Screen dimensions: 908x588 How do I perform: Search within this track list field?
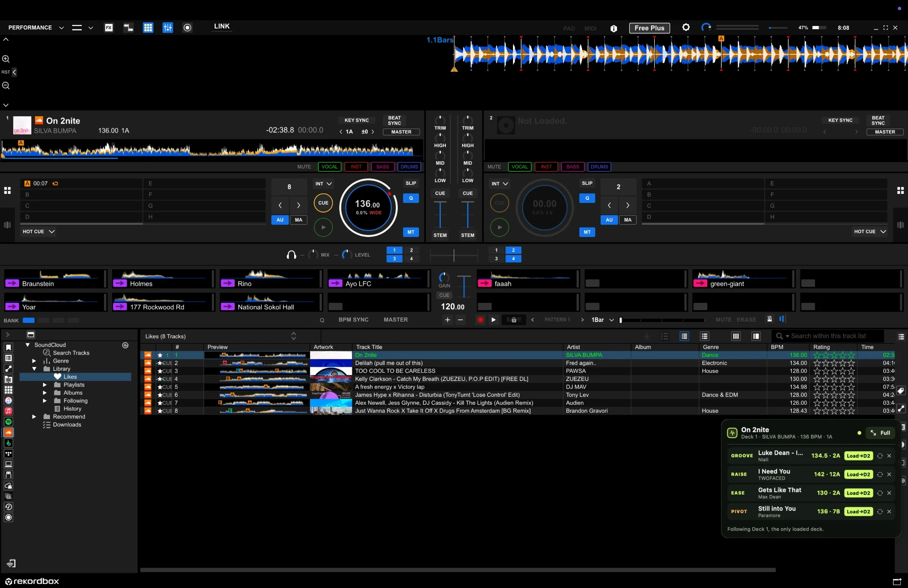pyautogui.click(x=828, y=336)
